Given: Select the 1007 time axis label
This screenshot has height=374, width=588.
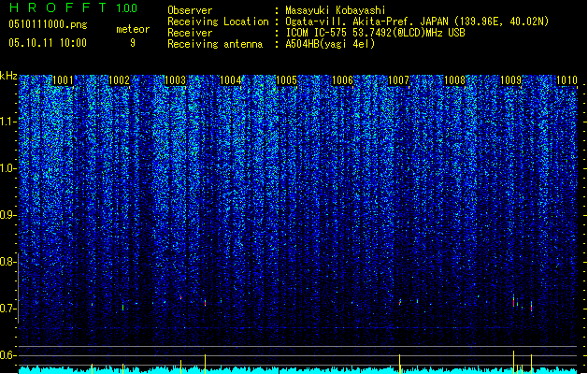Looking at the screenshot, I should click(398, 80).
